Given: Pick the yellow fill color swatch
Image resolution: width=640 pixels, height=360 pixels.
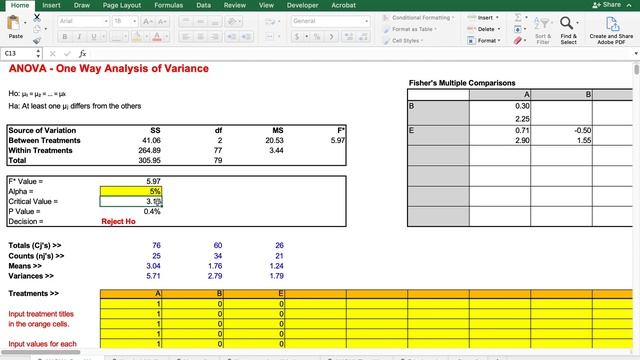Looking at the screenshot, I should click(x=137, y=37).
